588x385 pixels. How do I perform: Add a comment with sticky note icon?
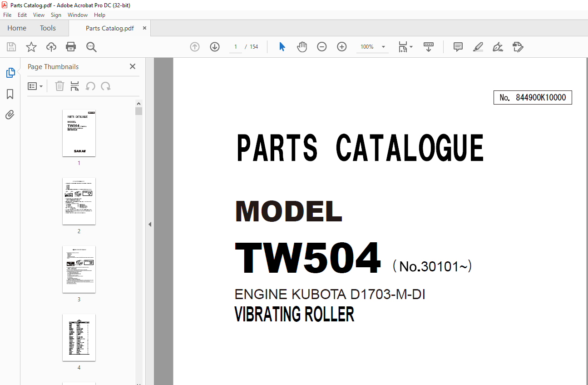coord(458,47)
